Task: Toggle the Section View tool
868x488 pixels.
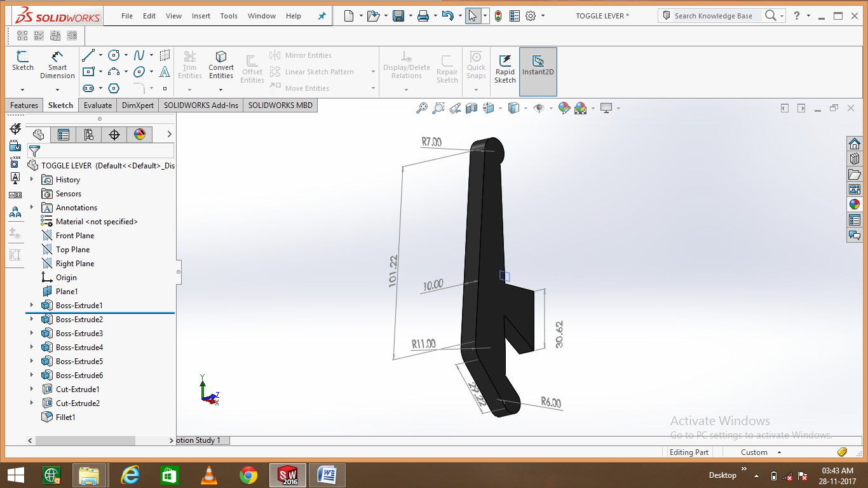Action: [x=470, y=108]
